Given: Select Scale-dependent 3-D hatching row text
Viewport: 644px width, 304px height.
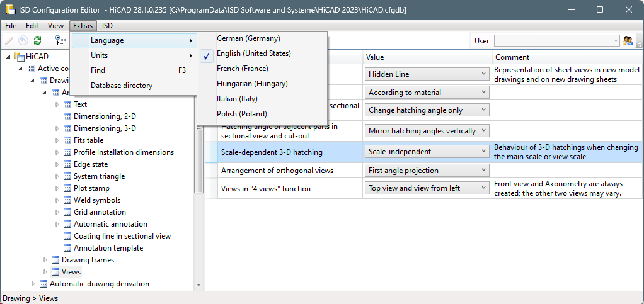Looking at the screenshot, I should pyautogui.click(x=272, y=152).
